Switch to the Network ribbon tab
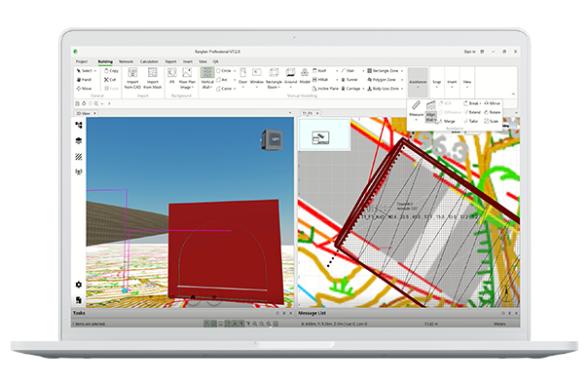The height and width of the screenshot is (384, 588). pyautogui.click(x=126, y=61)
